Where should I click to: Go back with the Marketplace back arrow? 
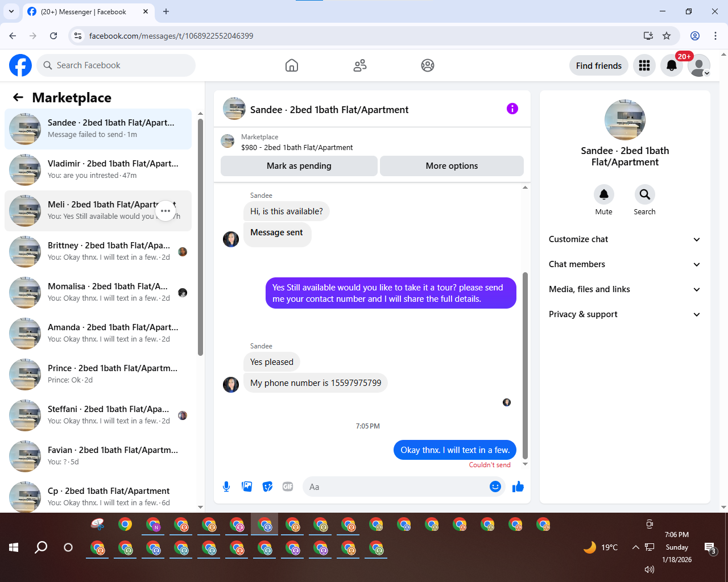point(18,97)
